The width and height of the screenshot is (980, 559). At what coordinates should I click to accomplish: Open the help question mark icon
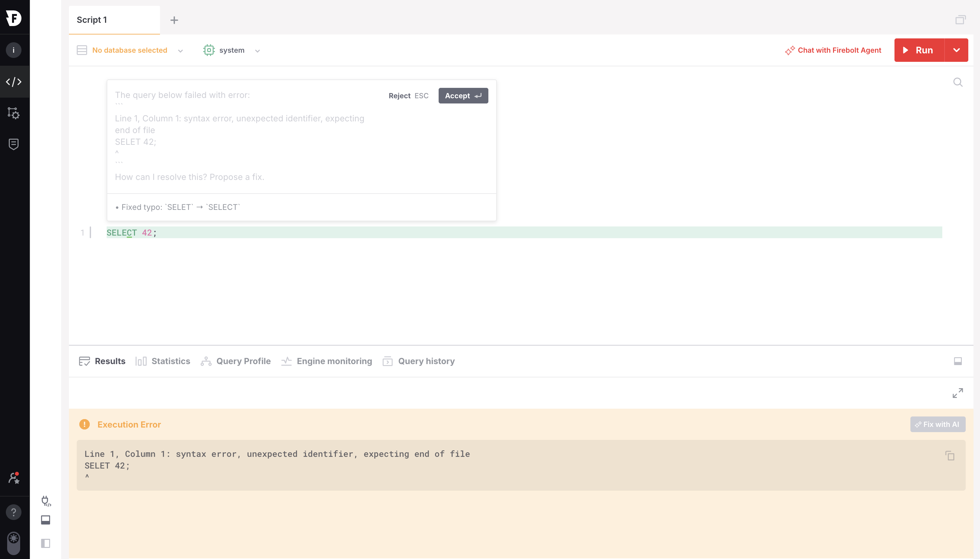coord(14,512)
